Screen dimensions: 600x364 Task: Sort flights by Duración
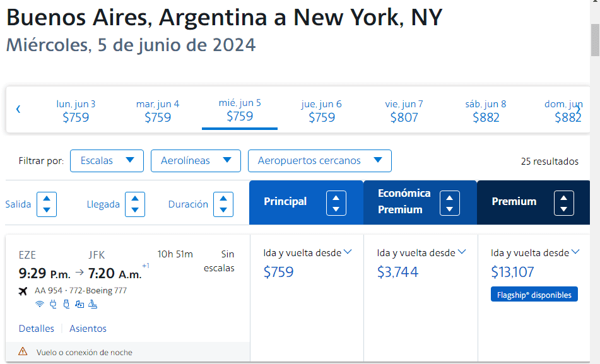click(x=223, y=204)
